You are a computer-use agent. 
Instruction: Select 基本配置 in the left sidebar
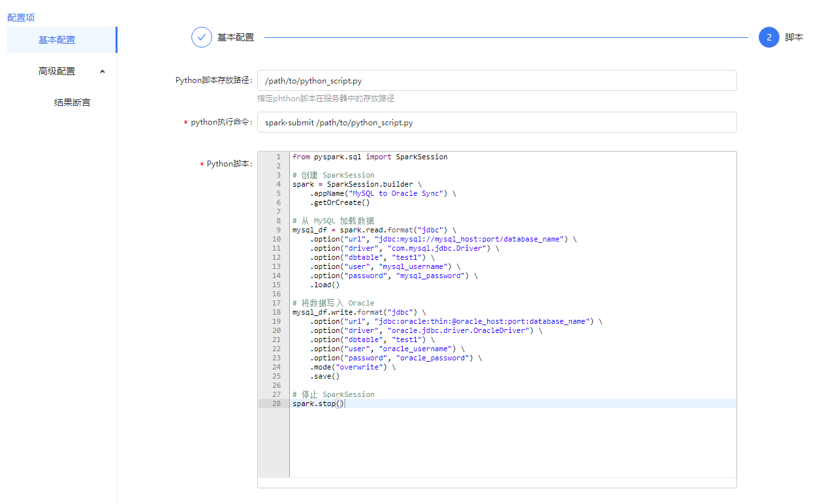point(57,40)
